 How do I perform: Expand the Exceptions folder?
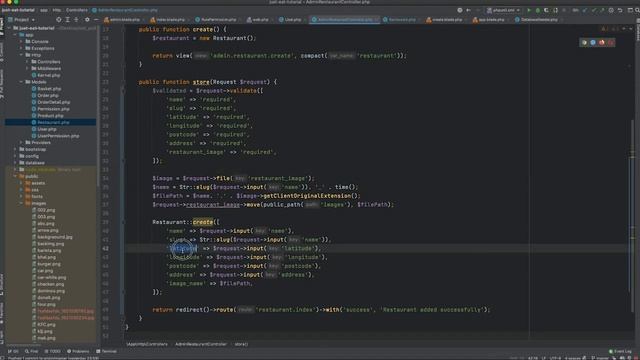click(21, 48)
